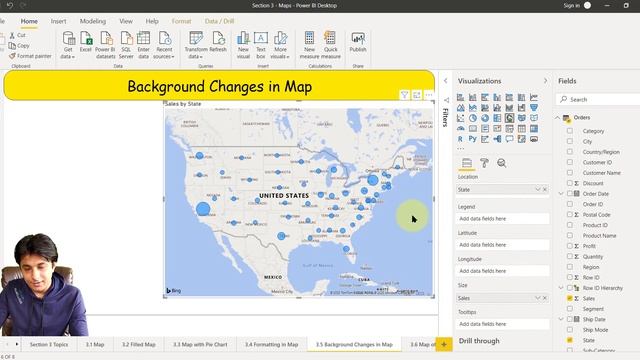Image resolution: width=640 pixels, height=360 pixels.
Task: Collapse the Visualizations pane chevron
Action: point(545,81)
